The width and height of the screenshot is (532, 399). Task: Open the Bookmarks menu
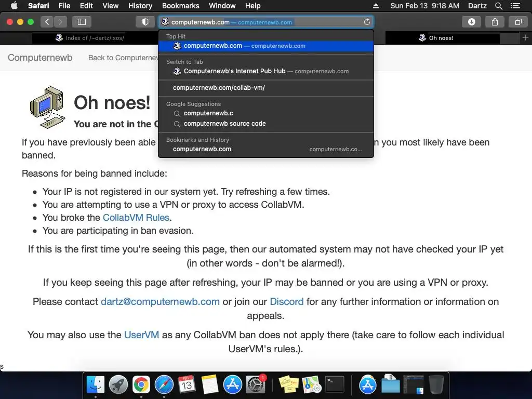pyautogui.click(x=180, y=6)
